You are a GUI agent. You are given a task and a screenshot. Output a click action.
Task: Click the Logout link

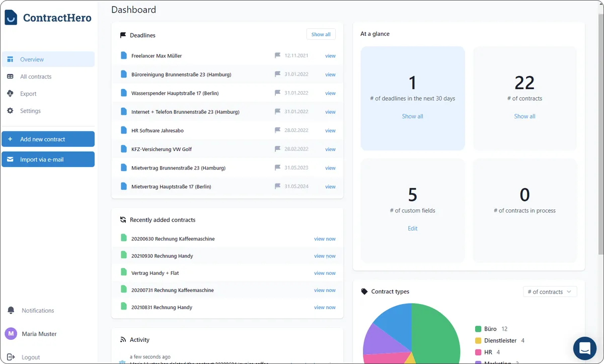(x=31, y=357)
